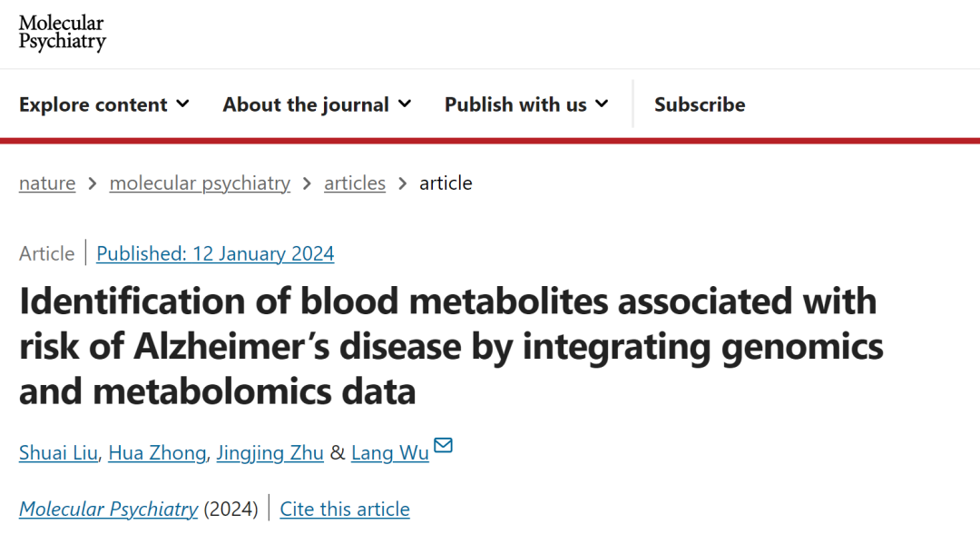
Task: View author Hua Zhong's info
Action: pyautogui.click(x=157, y=452)
